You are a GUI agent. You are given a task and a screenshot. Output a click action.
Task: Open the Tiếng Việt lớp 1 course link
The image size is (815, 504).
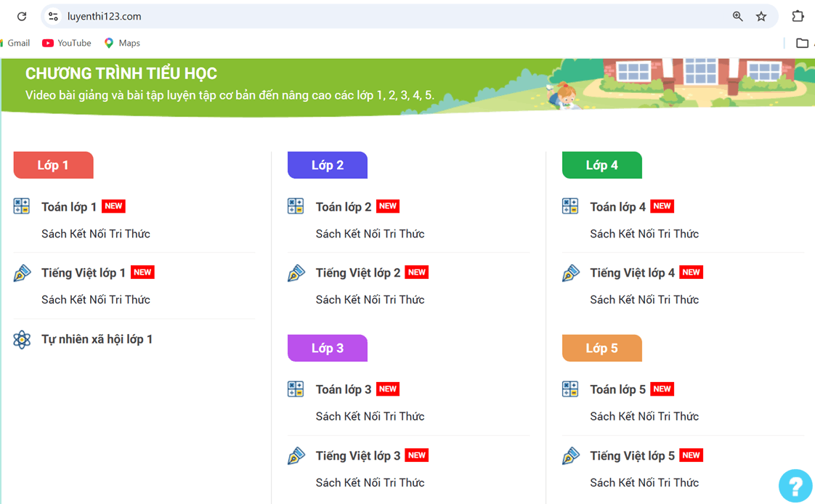click(84, 273)
